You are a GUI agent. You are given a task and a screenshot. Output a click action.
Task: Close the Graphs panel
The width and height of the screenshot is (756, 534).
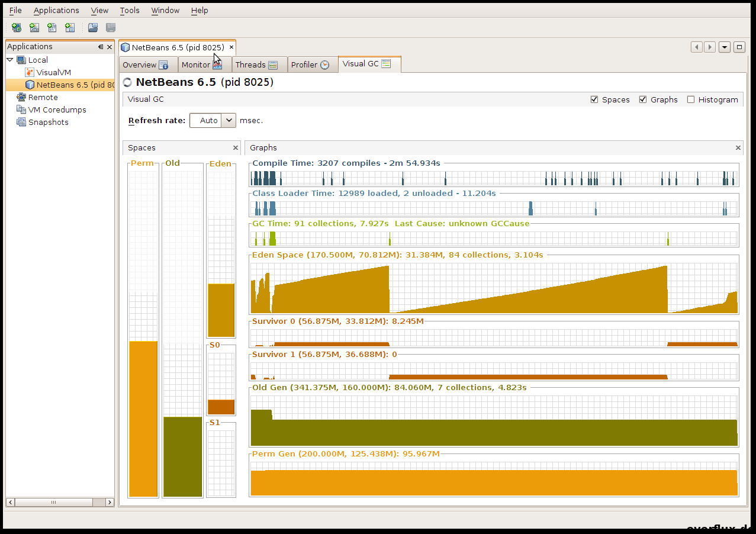pyautogui.click(x=738, y=147)
